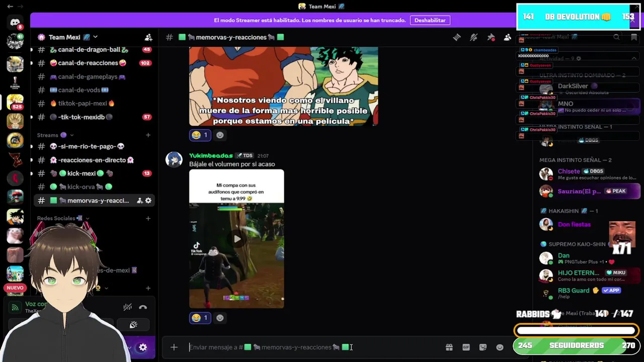Open Discord home direct messages icon
This screenshot has width=644, height=362.
pyautogui.click(x=15, y=23)
